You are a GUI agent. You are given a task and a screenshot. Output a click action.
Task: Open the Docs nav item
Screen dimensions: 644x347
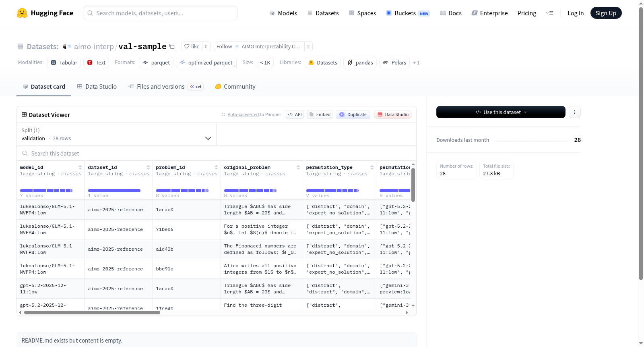[x=451, y=13]
